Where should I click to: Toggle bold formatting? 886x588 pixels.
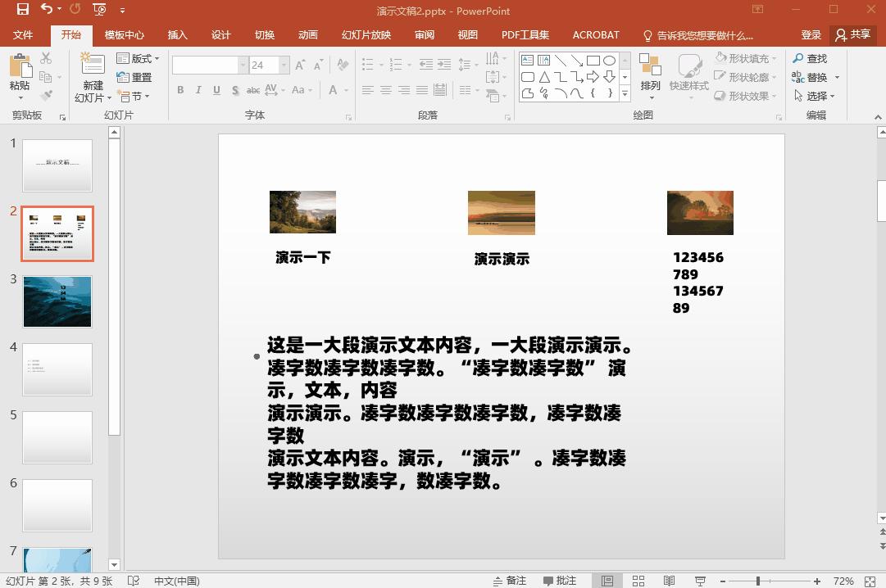coord(180,90)
